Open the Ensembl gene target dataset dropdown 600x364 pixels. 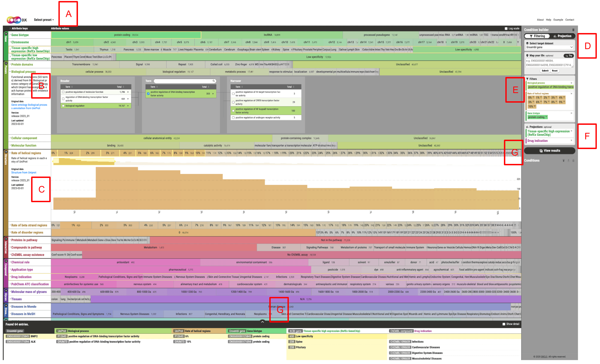(549, 47)
